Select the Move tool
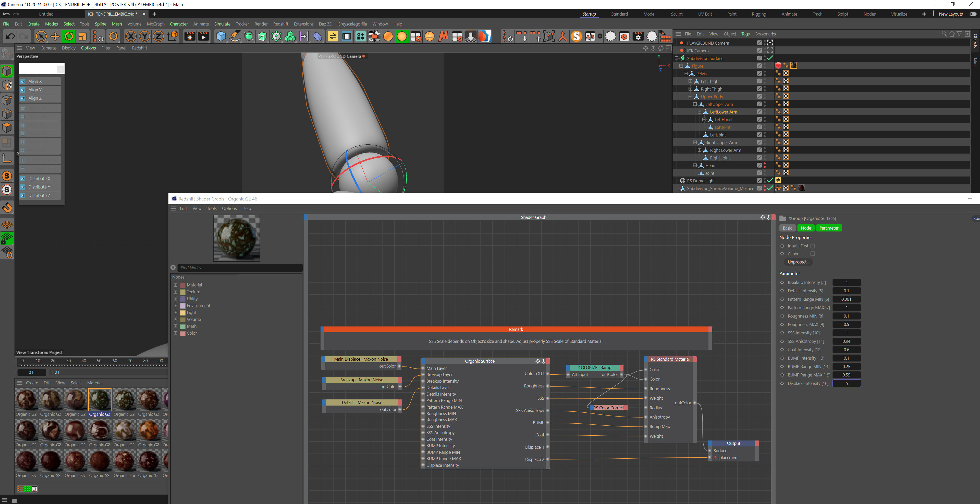 click(55, 36)
